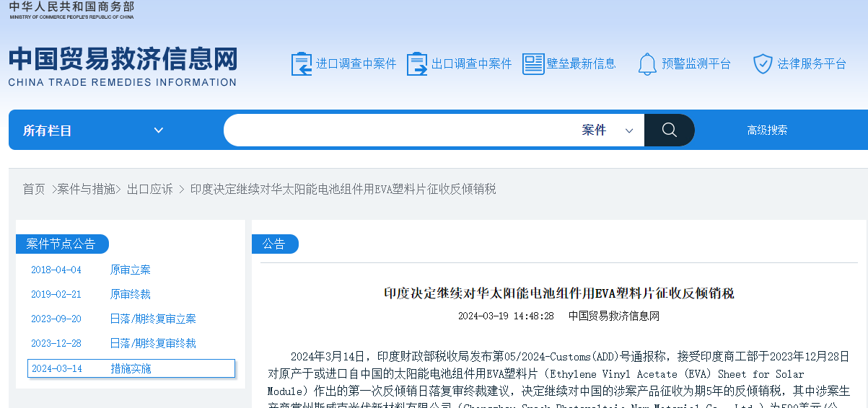Click the 中国贸易救济信息网 site logo
The width and height of the screenshot is (868, 408).
pyautogui.click(x=123, y=67)
